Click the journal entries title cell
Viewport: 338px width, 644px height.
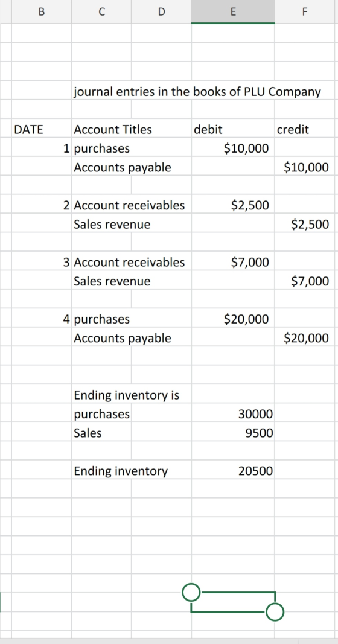pyautogui.click(x=197, y=92)
